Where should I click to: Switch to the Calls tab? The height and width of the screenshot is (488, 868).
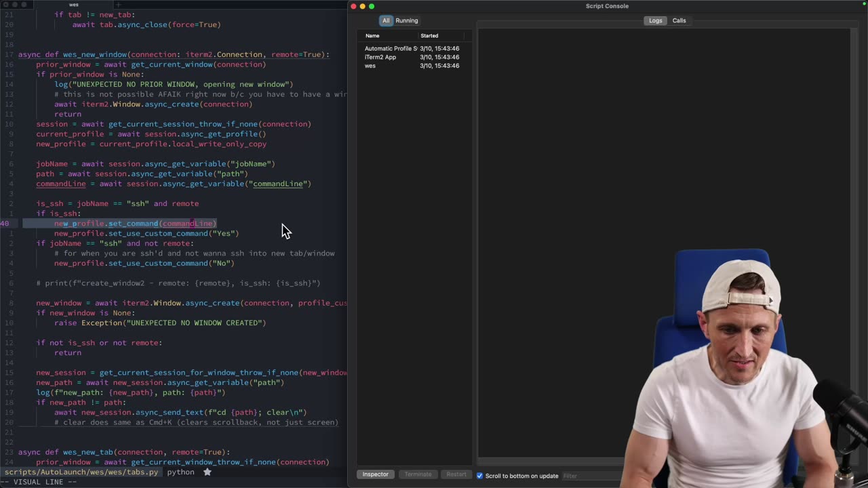[x=679, y=20]
